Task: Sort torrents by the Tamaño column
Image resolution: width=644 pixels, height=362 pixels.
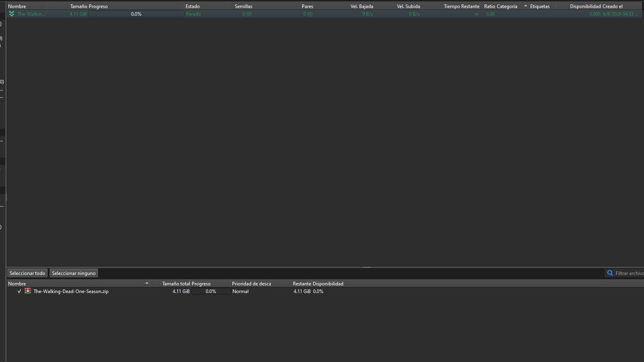Action: click(x=78, y=6)
